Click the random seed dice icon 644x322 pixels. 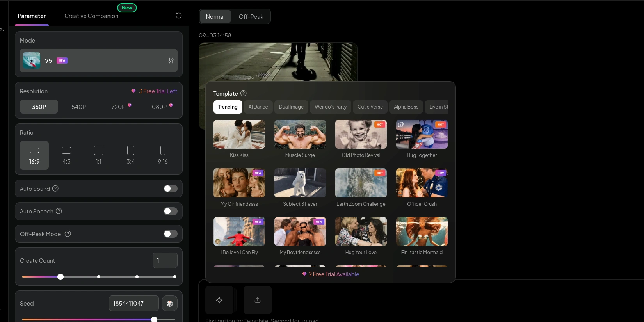coord(170,304)
